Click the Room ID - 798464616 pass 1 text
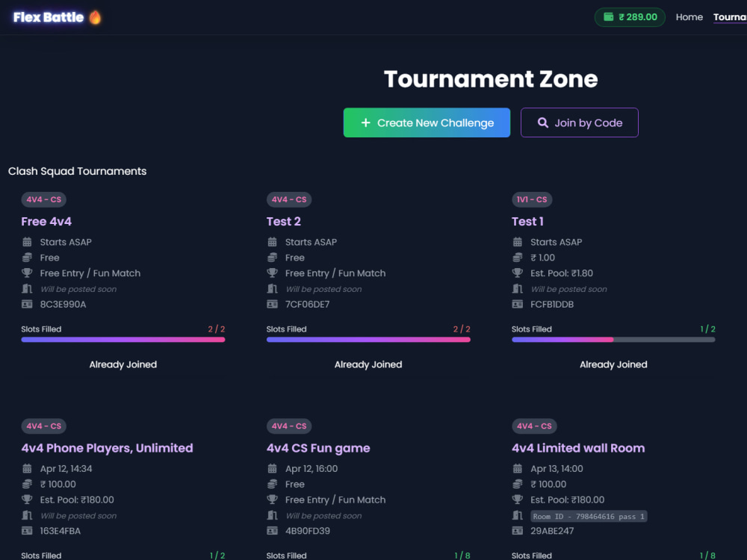Screen dimensions: 747x560 589,516
